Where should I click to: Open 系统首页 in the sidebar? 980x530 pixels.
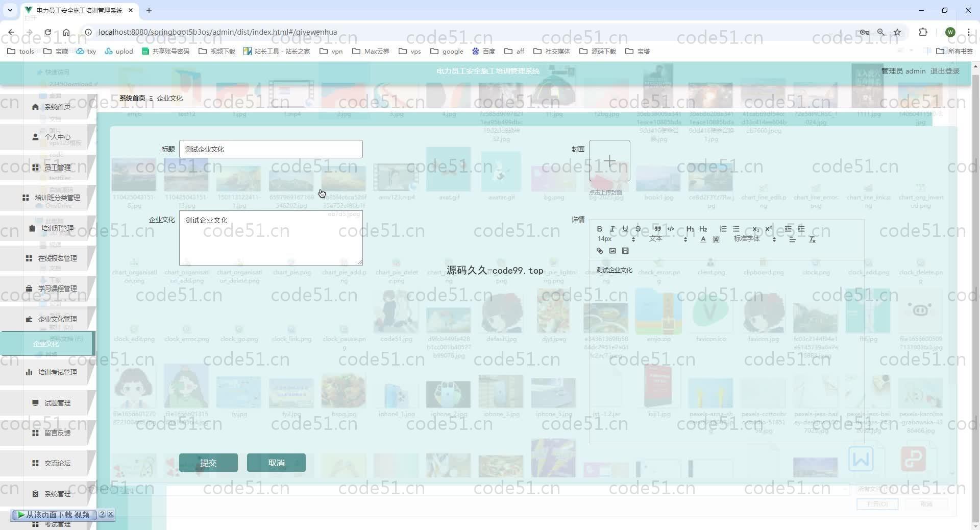tap(48, 107)
